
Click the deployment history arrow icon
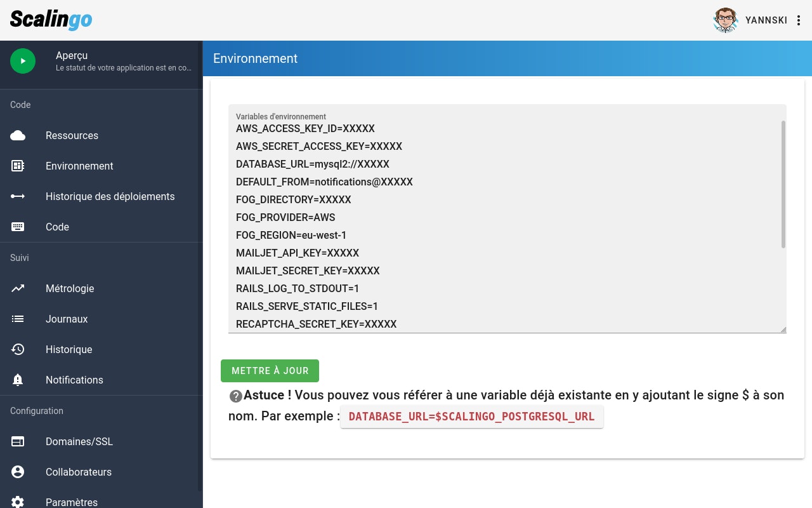(x=18, y=196)
